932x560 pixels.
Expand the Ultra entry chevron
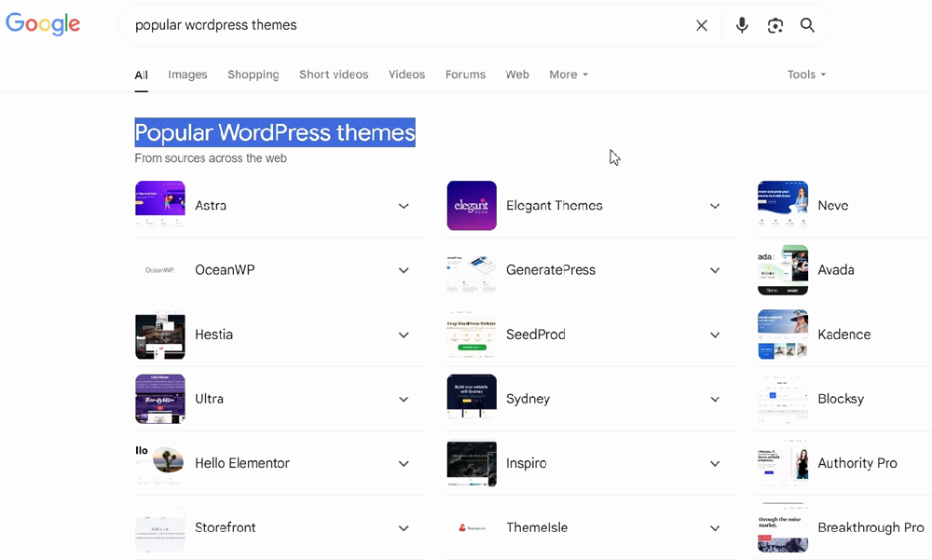[x=404, y=400]
